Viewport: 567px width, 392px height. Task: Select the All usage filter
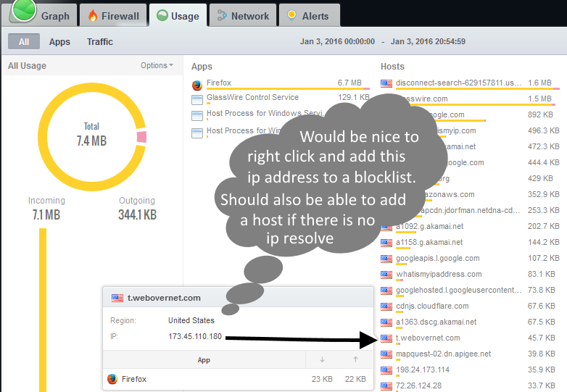coord(24,42)
